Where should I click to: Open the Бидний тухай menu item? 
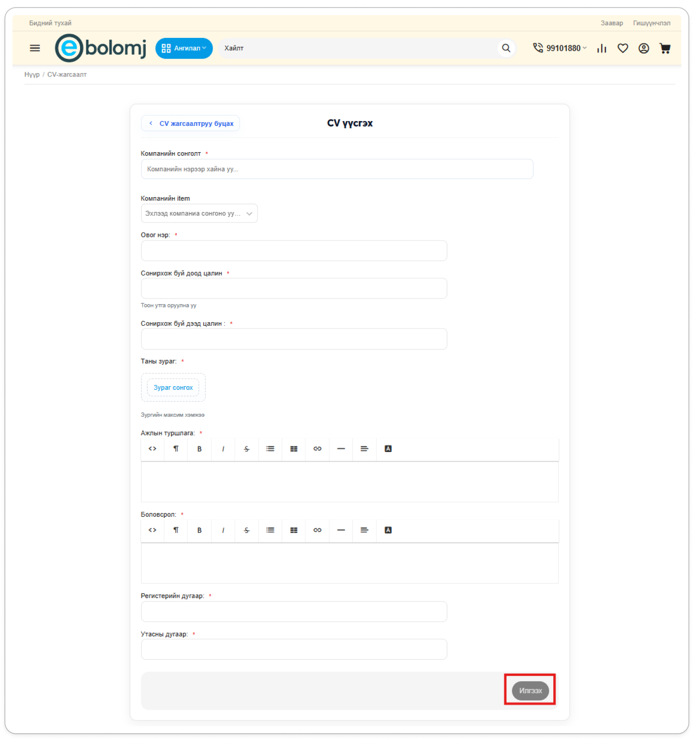point(50,23)
